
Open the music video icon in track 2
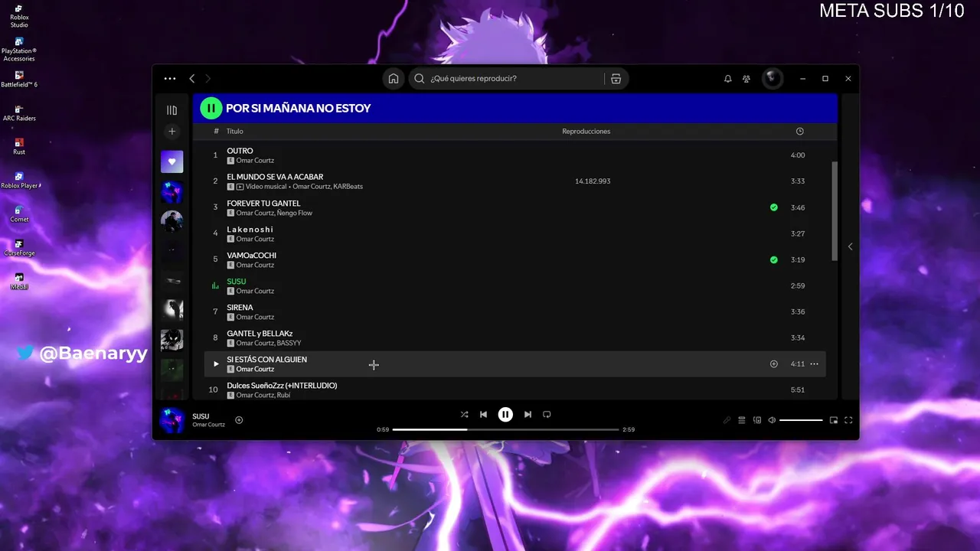240,187
